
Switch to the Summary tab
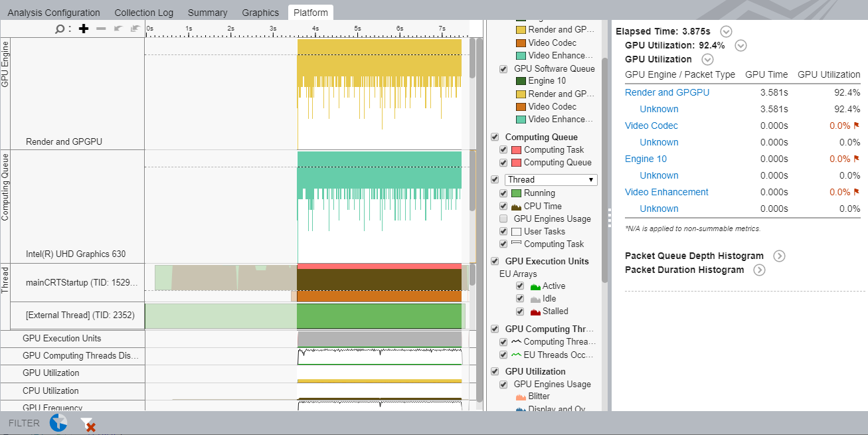[x=207, y=13]
